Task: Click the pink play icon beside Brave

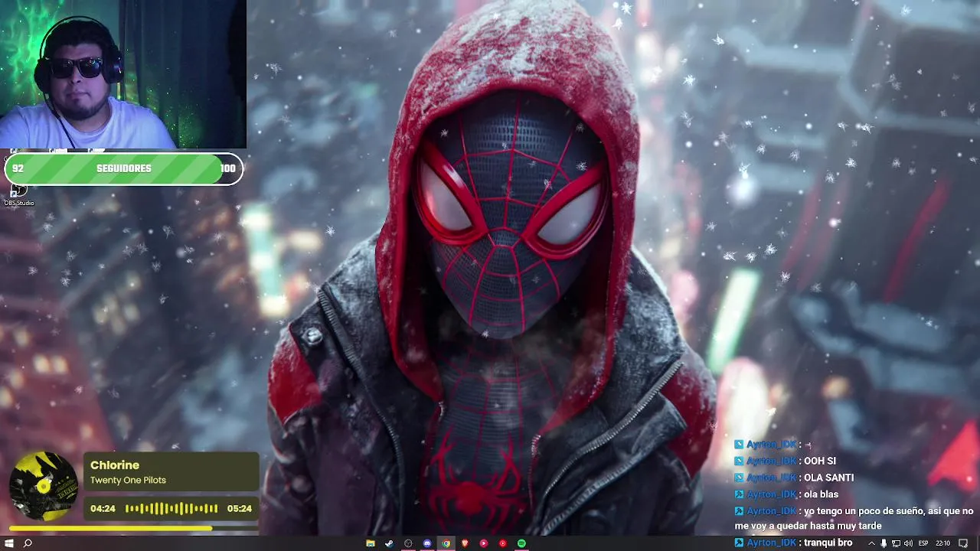Action: pos(483,543)
